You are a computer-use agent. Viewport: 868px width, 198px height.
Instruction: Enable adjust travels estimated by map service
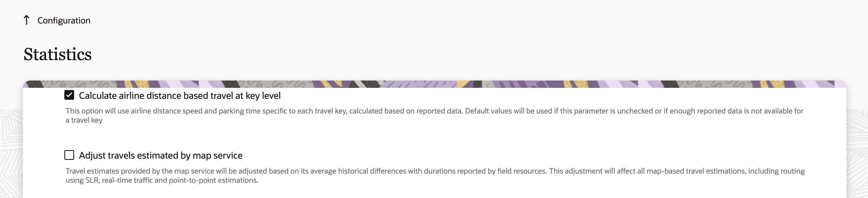pos(70,156)
